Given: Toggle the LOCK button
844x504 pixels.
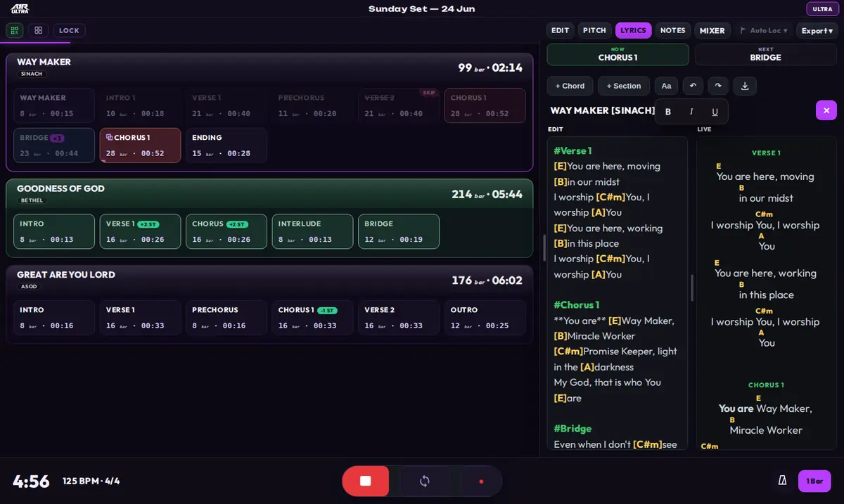Looking at the screenshot, I should [x=69, y=30].
